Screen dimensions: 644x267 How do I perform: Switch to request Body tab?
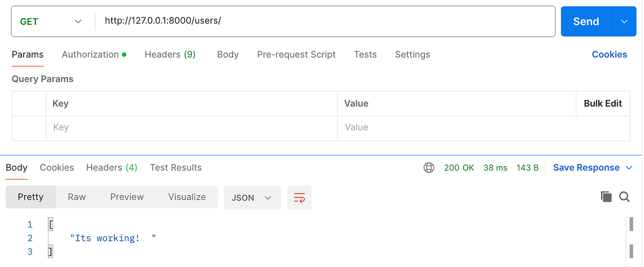pos(228,54)
